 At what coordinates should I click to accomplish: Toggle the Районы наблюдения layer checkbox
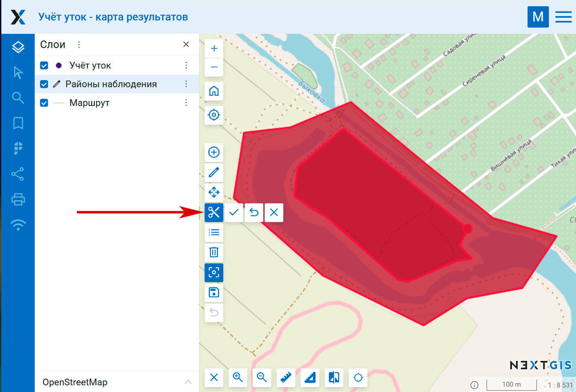coord(44,84)
